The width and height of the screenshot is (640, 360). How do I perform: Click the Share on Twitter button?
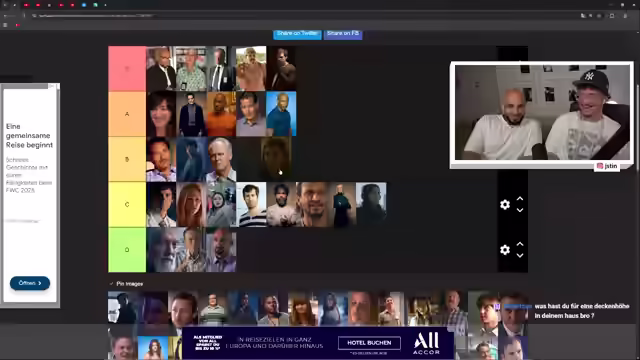pyautogui.click(x=297, y=34)
